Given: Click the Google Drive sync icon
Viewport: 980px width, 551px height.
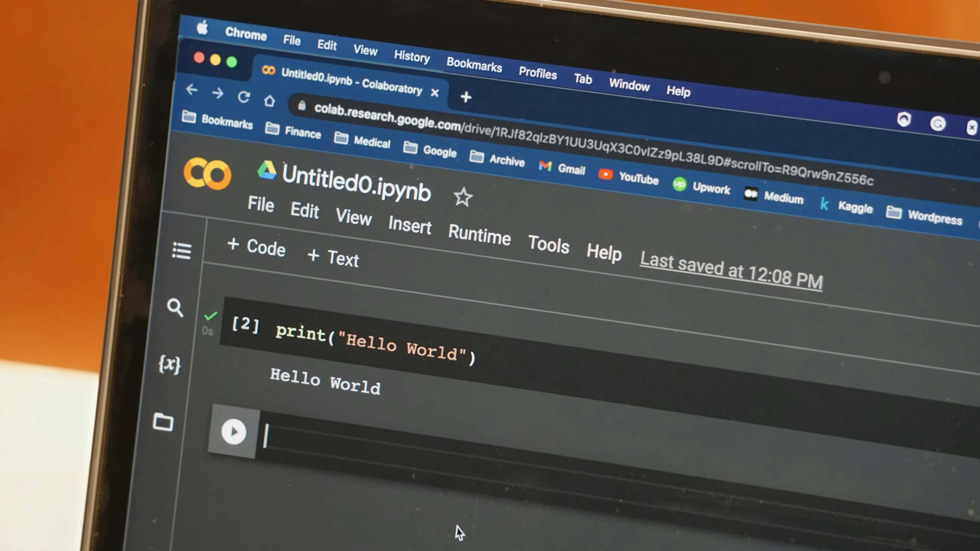Looking at the screenshot, I should [x=266, y=176].
